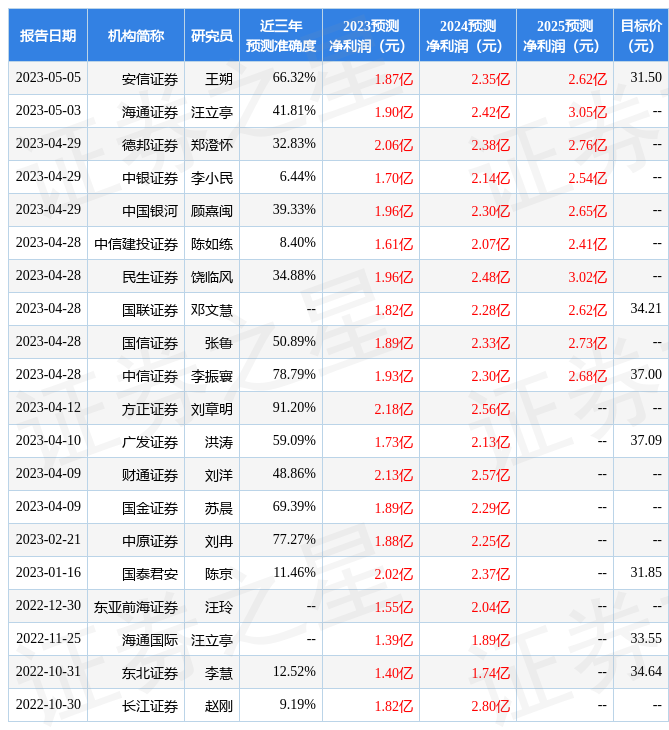Select institution cell 中信建投证券
669x730 pixels.
click(x=136, y=244)
